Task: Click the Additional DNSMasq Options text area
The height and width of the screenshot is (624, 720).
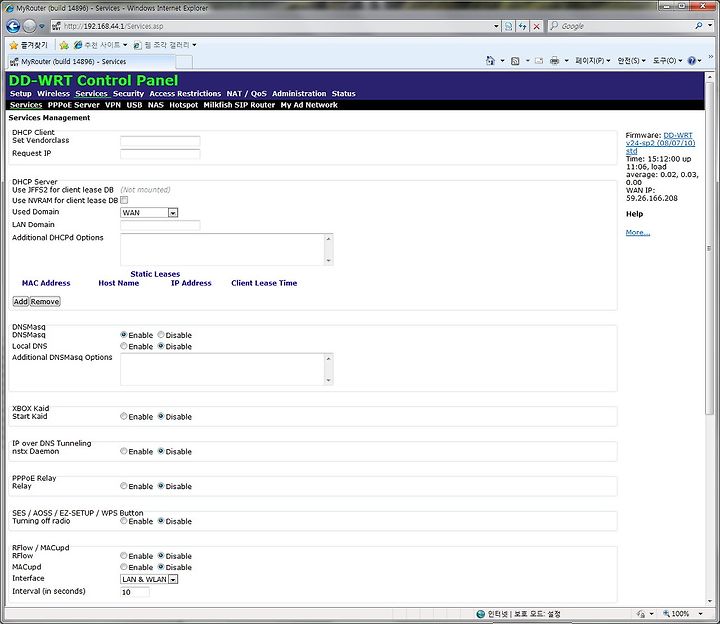Action: pos(223,369)
